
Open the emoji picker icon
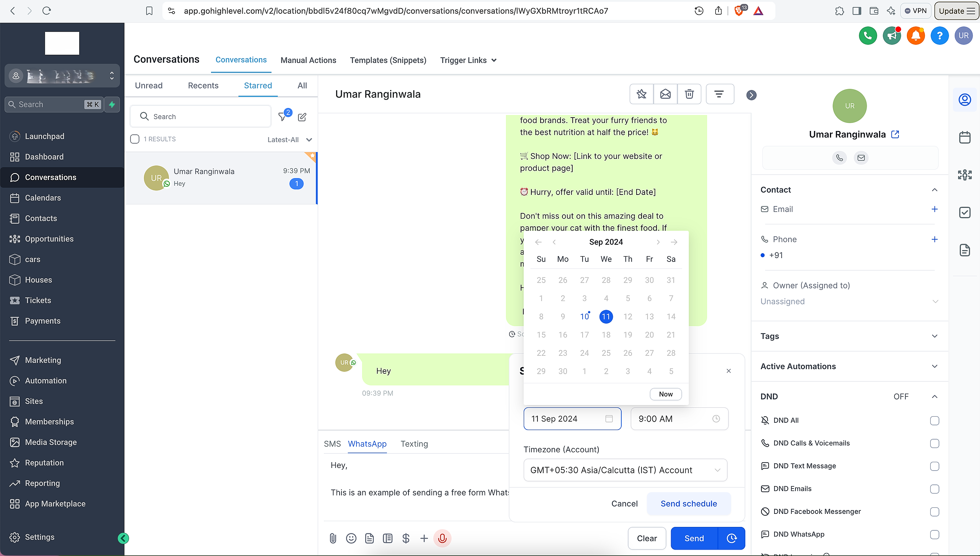[x=351, y=538]
